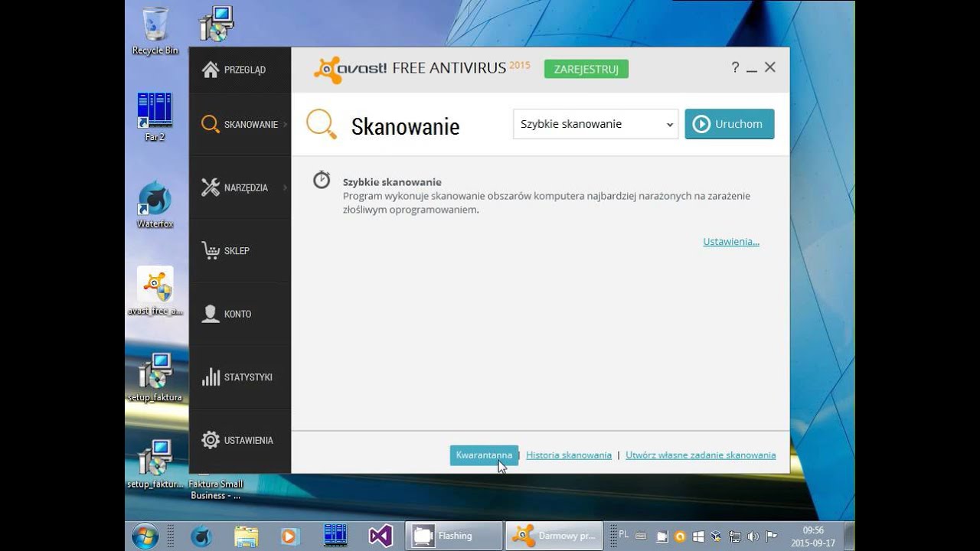Screen dimensions: 980x551
Task: Open the Windows Start button
Action: coord(145,536)
